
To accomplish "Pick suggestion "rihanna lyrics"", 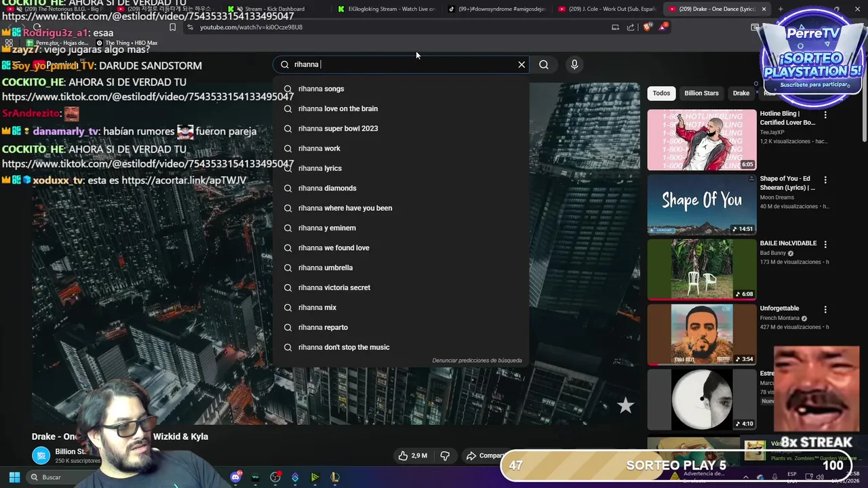I will 401,168.
